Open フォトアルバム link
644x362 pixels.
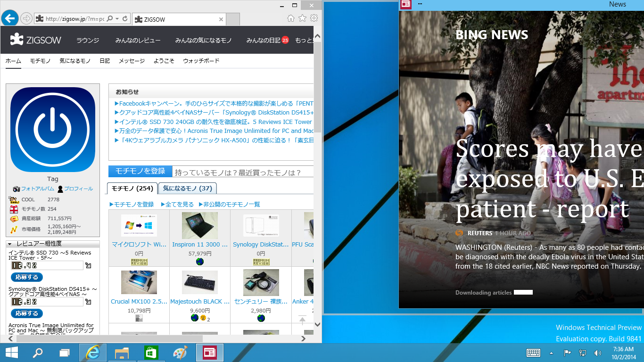point(38,189)
